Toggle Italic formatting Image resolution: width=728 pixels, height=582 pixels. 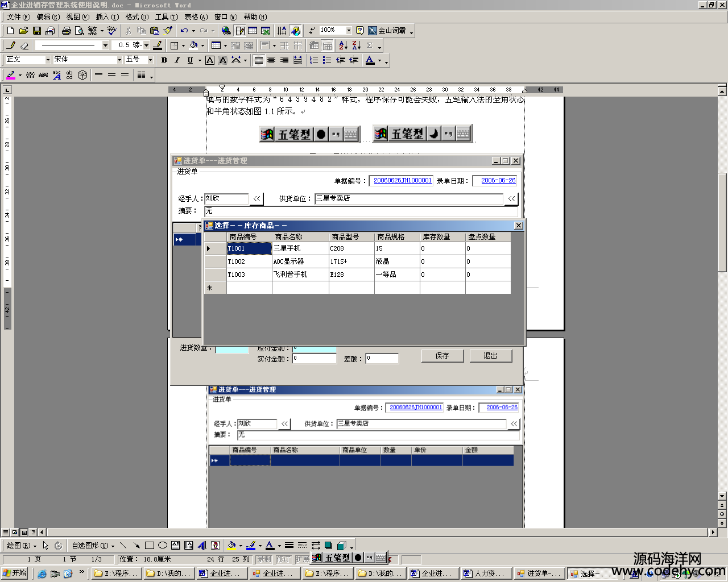click(177, 60)
